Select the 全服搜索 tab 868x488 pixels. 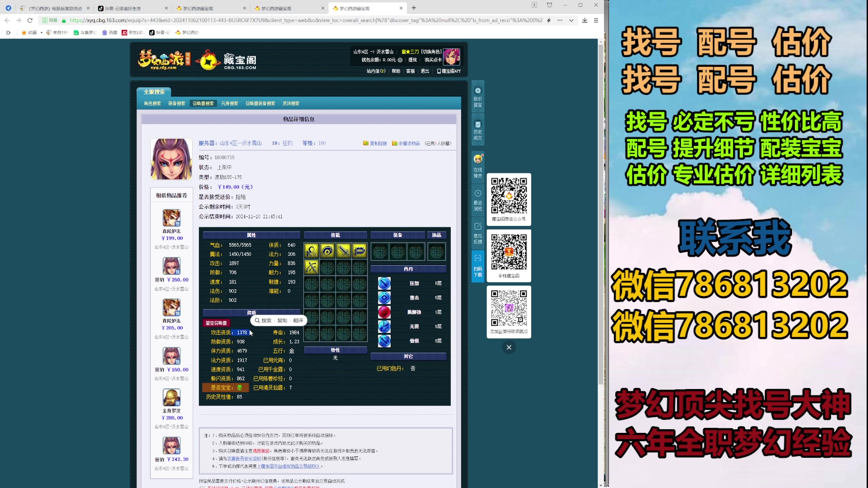(x=154, y=92)
